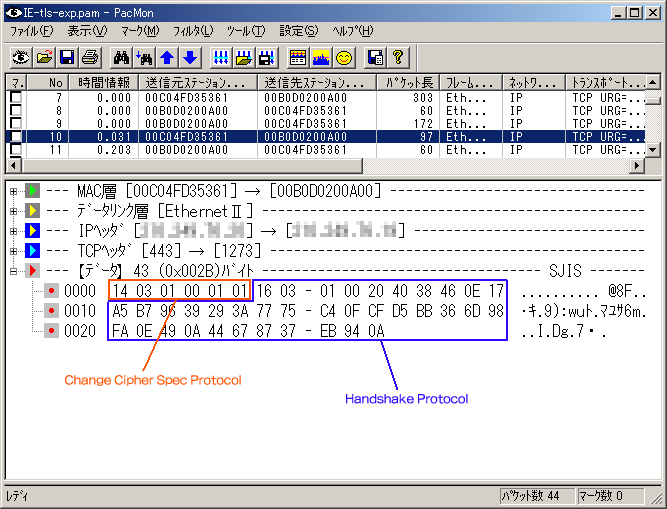Expand the IPヘッダ tree node

pos(13,231)
